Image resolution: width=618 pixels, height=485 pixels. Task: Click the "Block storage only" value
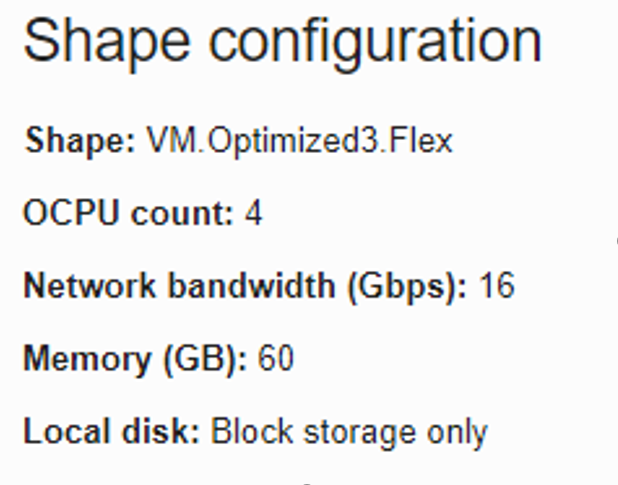point(350,432)
